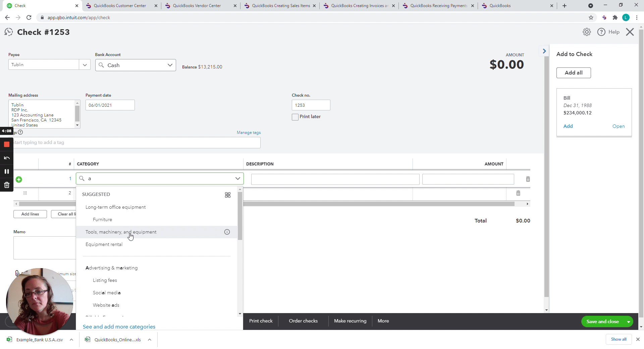Screen dimensions: 644x349
Task: Click the Payment date field
Action: [x=110, y=105]
